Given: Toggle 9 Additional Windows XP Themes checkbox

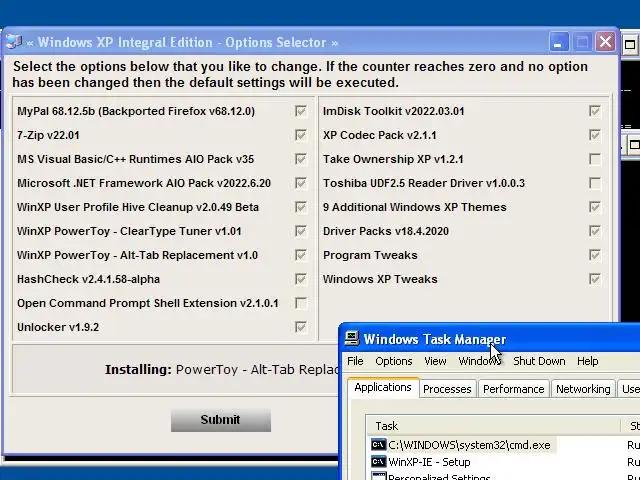Looking at the screenshot, I should (x=595, y=207).
